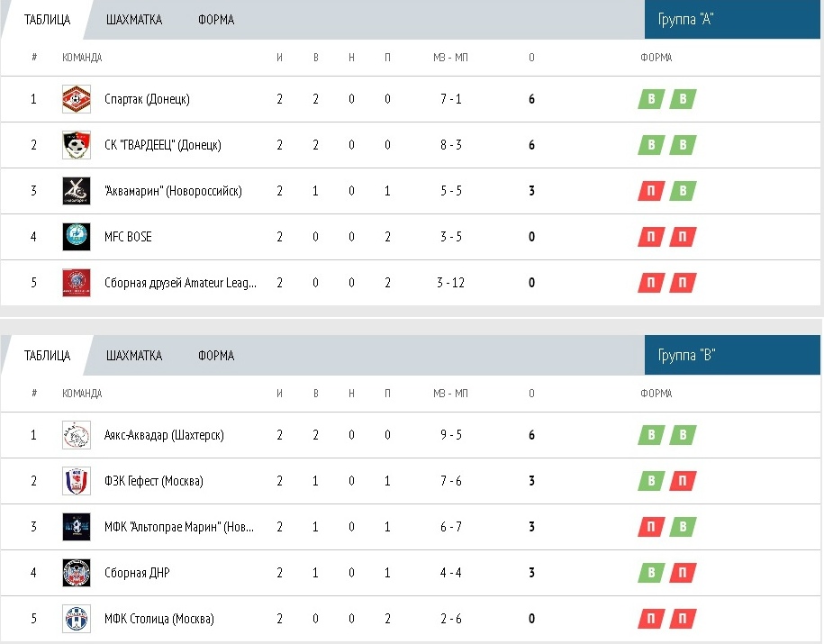Switch to the ФОРМА tab in Группа B

216,356
